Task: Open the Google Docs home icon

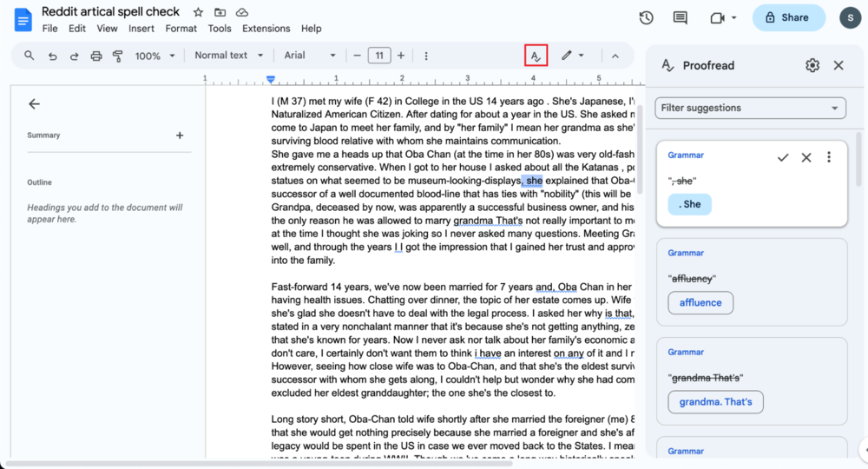Action: (x=23, y=20)
